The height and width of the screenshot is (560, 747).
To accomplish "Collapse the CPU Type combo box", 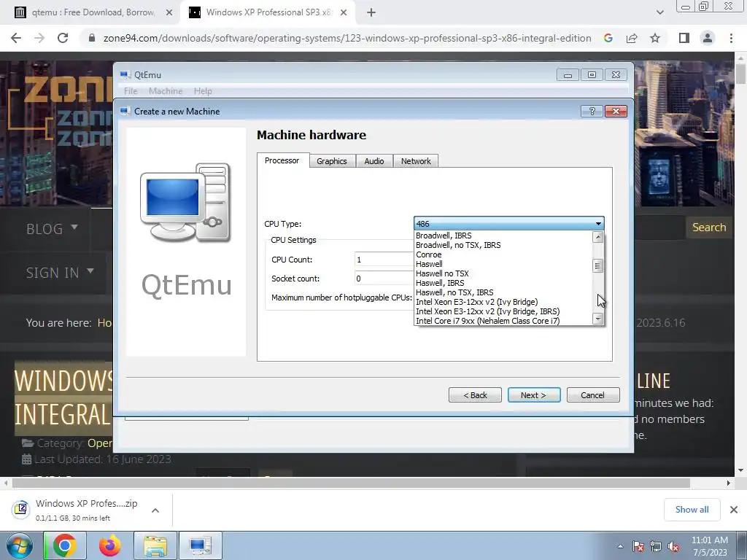I will (598, 223).
